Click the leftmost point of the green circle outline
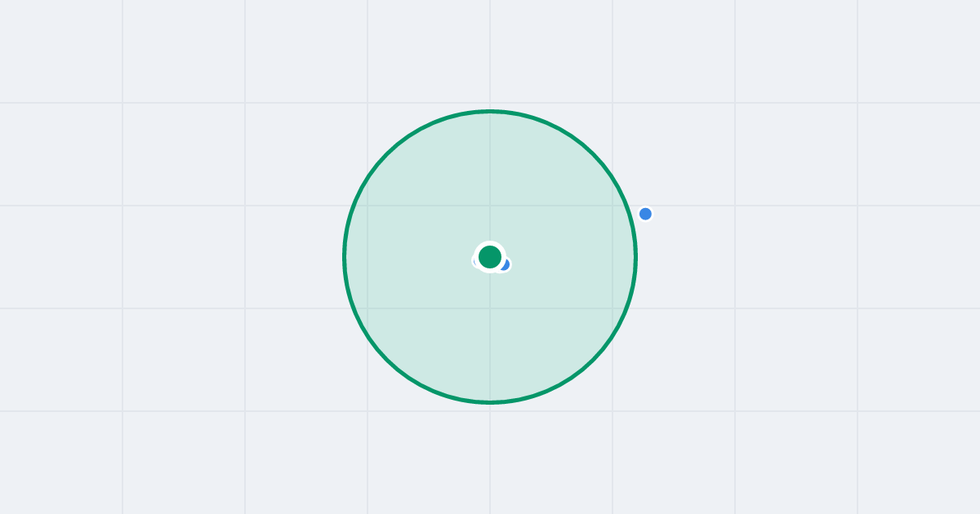 (x=345, y=257)
